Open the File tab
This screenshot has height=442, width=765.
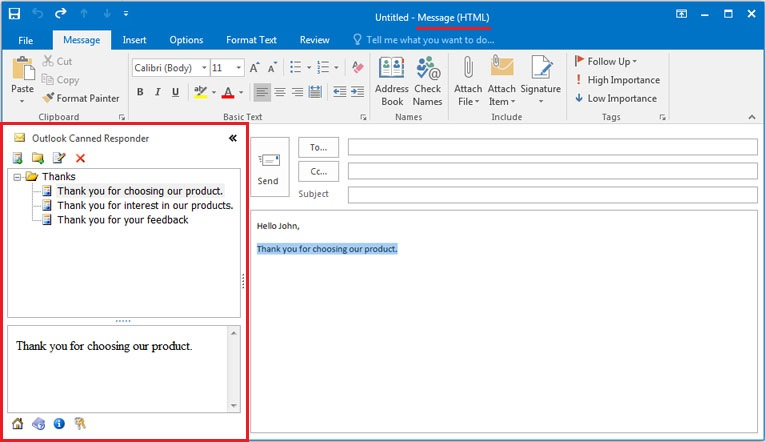point(25,40)
